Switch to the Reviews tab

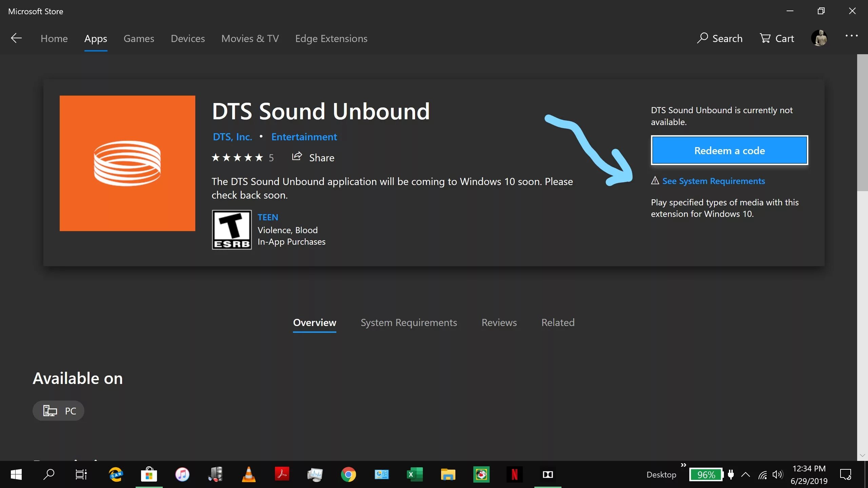[499, 322]
